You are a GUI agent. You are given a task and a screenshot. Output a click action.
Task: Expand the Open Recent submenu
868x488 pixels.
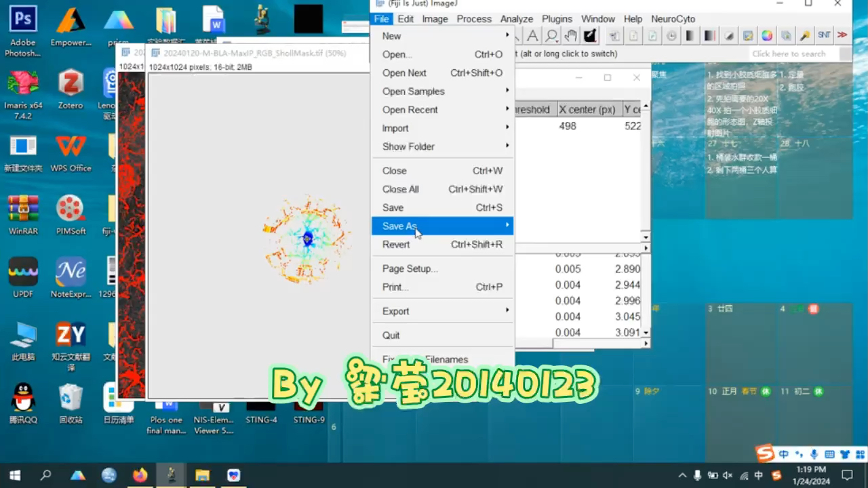442,109
